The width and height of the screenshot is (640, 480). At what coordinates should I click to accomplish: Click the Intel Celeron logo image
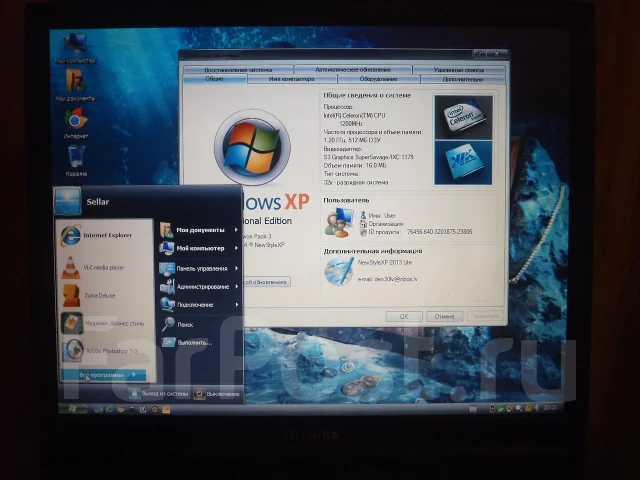[463, 118]
